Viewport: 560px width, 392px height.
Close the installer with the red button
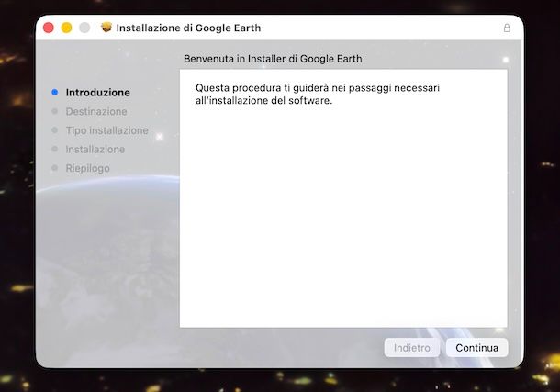point(49,28)
